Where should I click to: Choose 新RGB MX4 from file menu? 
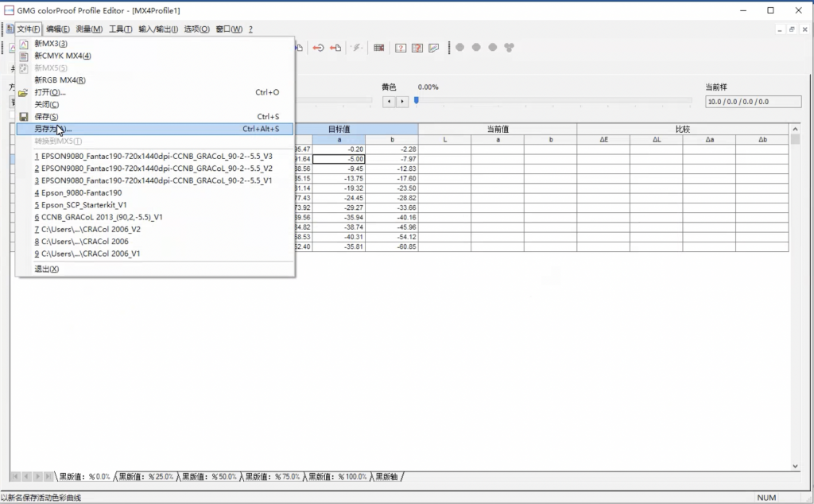point(155,80)
